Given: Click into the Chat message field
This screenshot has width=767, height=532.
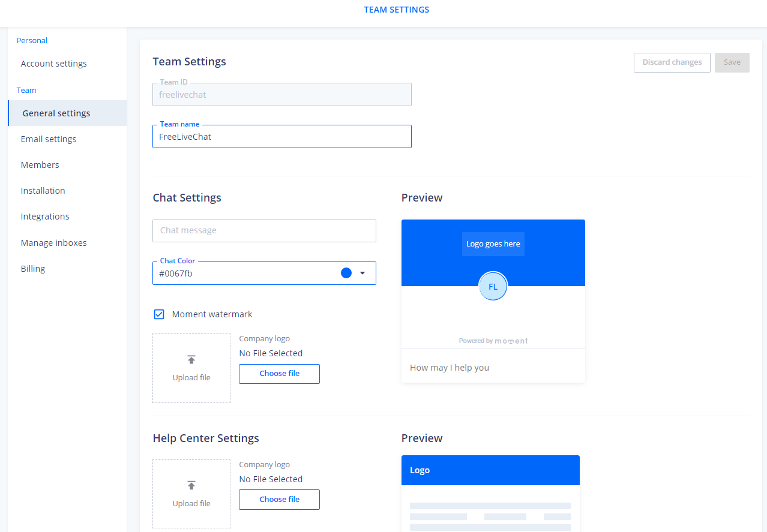Looking at the screenshot, I should pyautogui.click(x=264, y=231).
